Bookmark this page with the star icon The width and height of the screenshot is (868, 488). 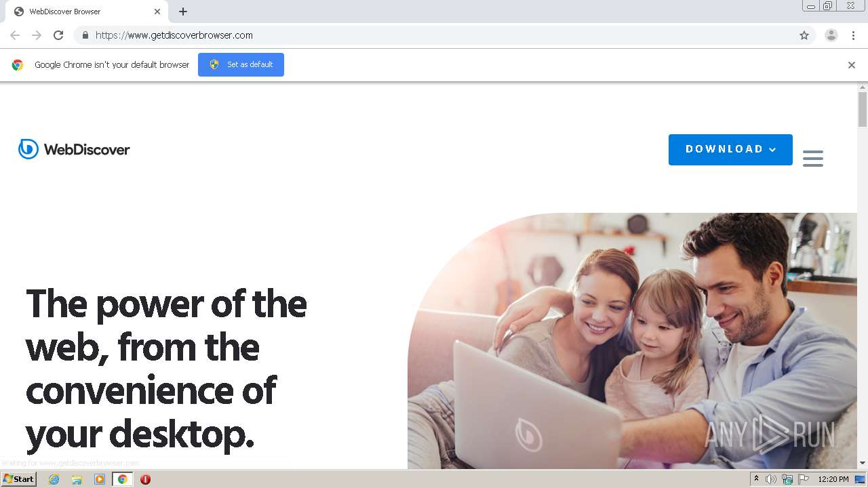[804, 35]
